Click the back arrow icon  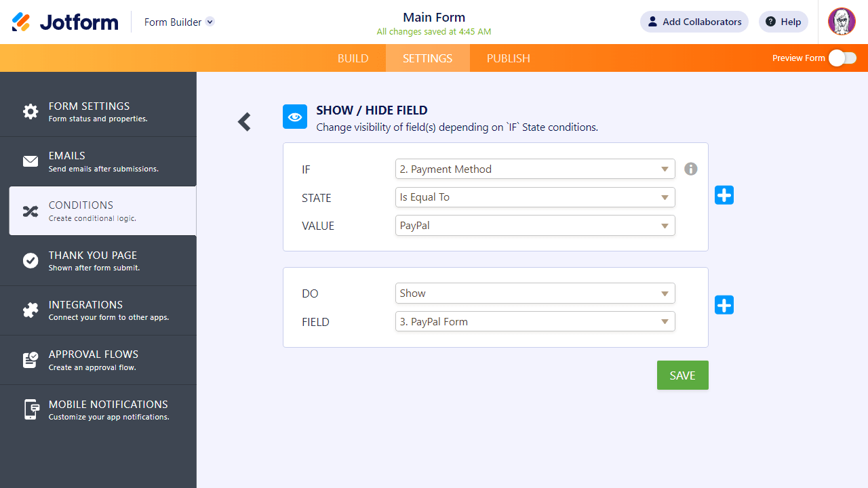tap(244, 122)
